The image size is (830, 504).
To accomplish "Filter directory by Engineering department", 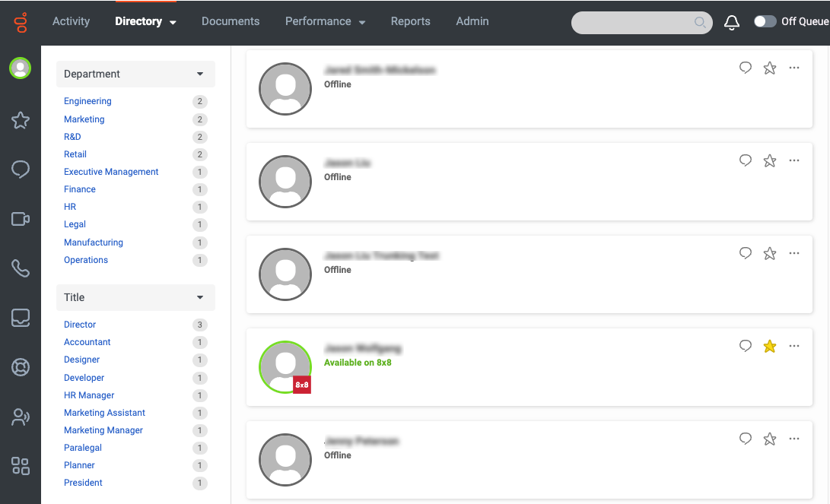I will coord(87,100).
